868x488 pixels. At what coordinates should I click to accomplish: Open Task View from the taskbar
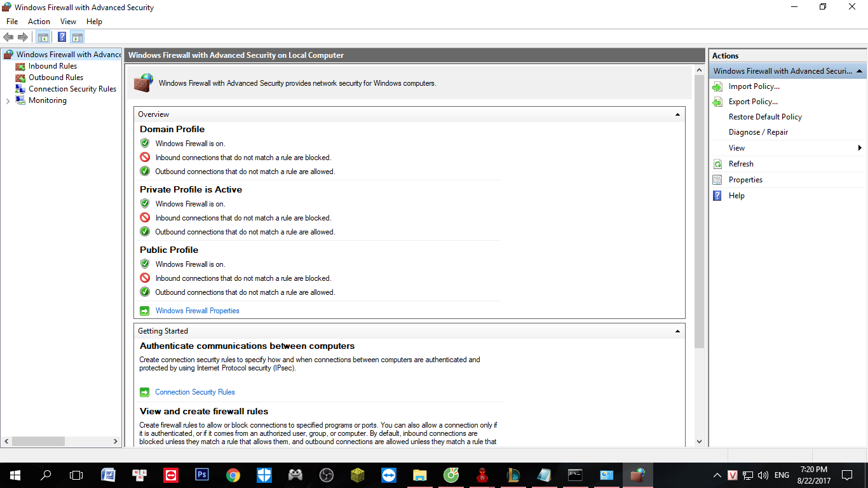[76, 475]
